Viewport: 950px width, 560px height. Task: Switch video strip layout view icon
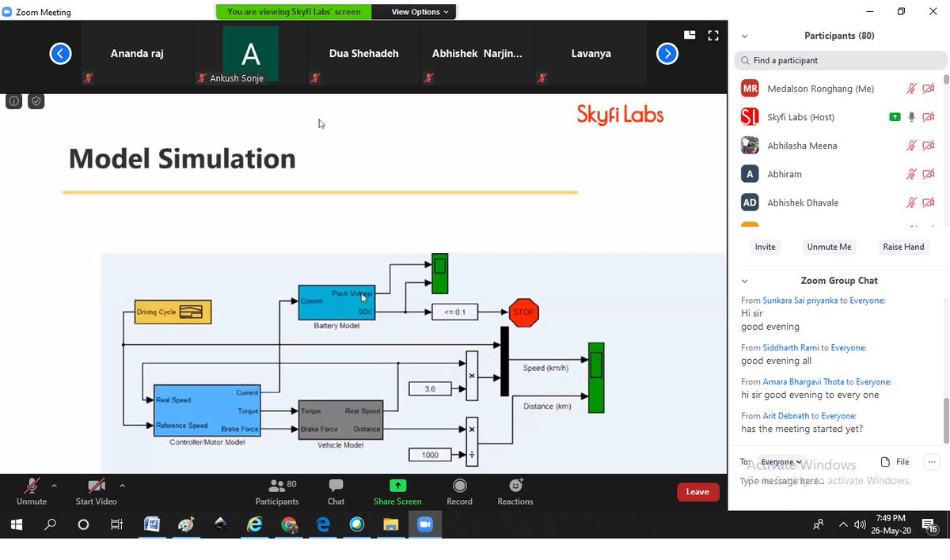pyautogui.click(x=690, y=35)
